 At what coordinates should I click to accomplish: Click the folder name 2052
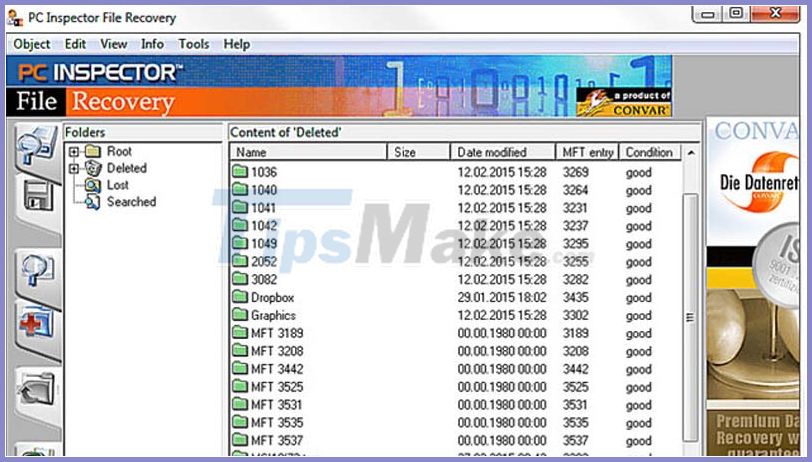click(x=264, y=262)
